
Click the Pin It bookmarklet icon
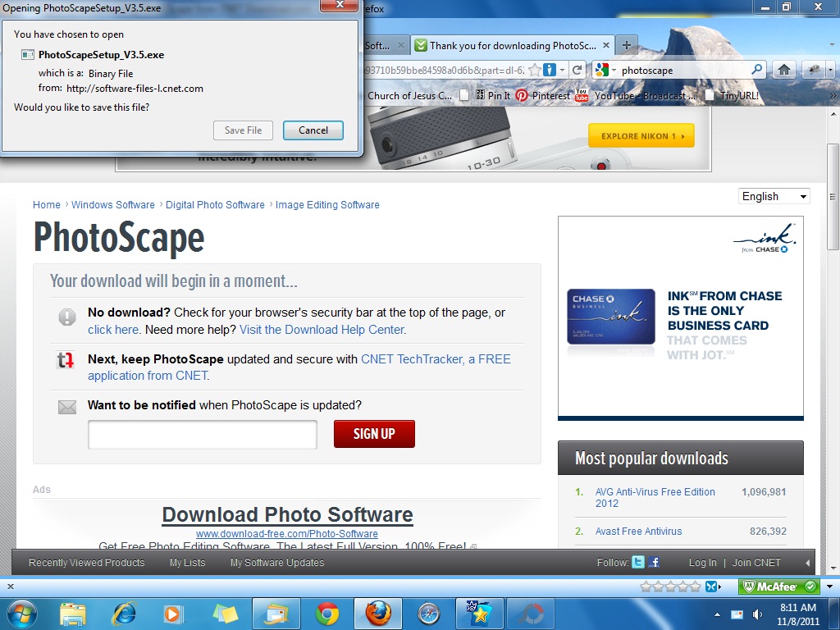coord(480,95)
